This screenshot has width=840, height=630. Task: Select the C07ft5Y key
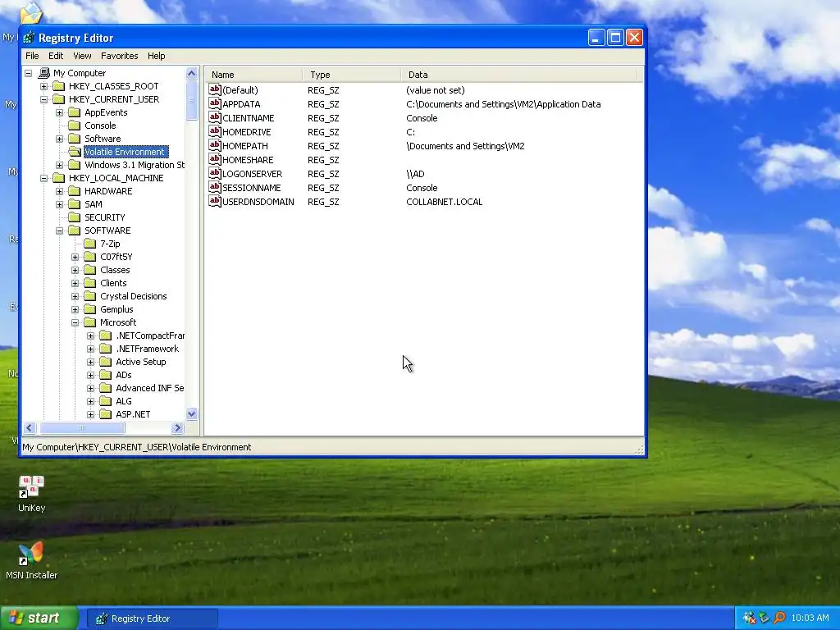(x=116, y=257)
